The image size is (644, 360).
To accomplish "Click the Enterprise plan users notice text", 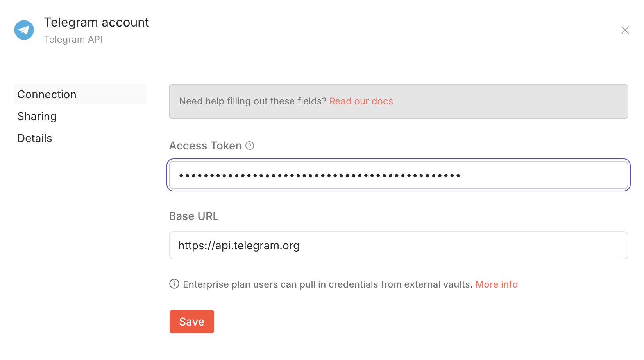I will pyautogui.click(x=327, y=284).
